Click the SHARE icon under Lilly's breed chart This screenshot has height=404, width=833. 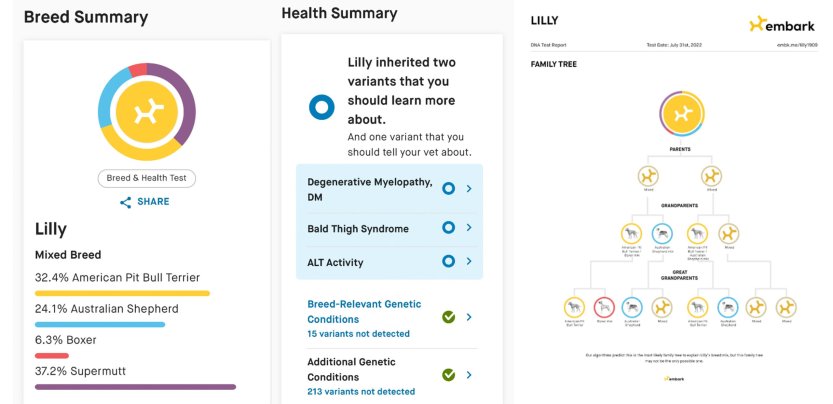[x=126, y=202]
